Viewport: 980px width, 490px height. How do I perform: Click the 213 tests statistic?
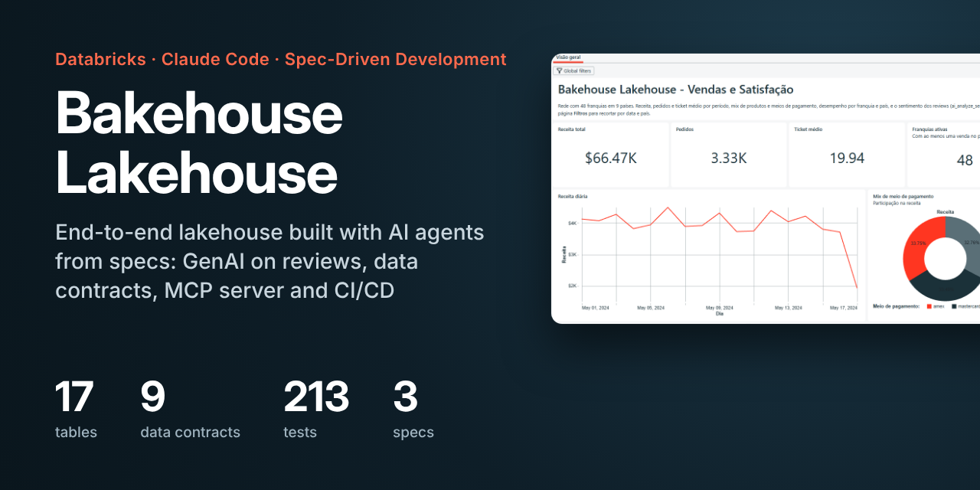point(316,410)
